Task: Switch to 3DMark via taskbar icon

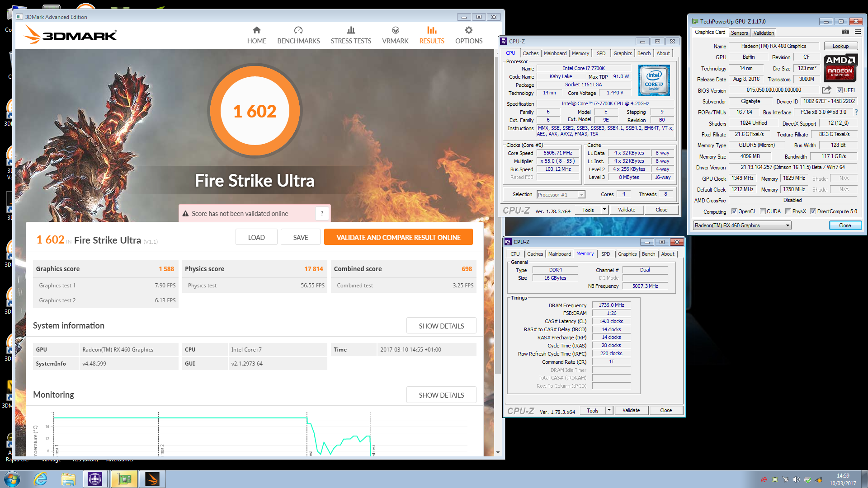Action: (152, 479)
